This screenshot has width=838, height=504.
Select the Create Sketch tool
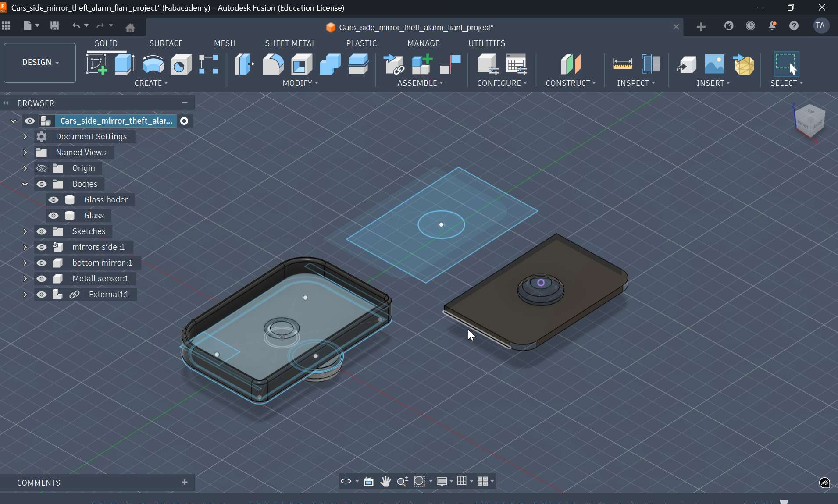click(x=96, y=64)
